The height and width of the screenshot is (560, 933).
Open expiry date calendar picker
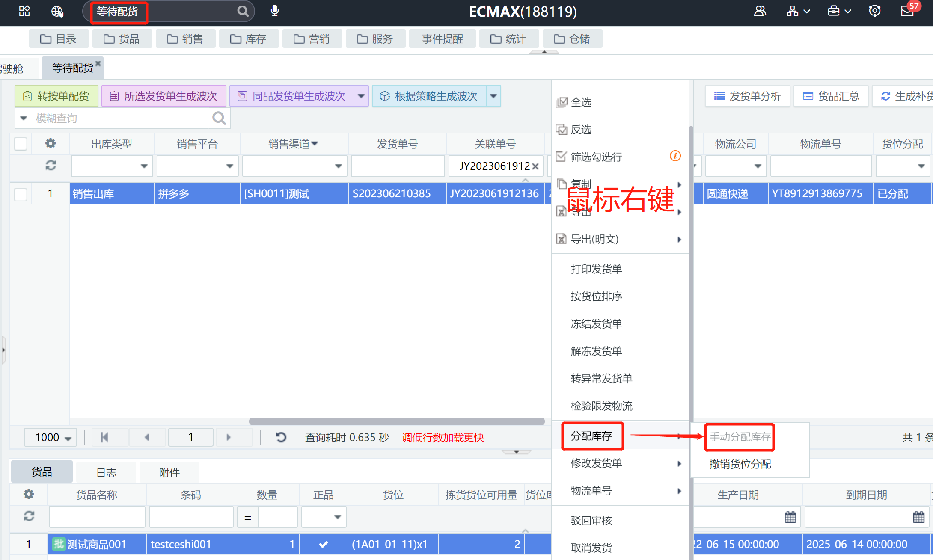919,517
